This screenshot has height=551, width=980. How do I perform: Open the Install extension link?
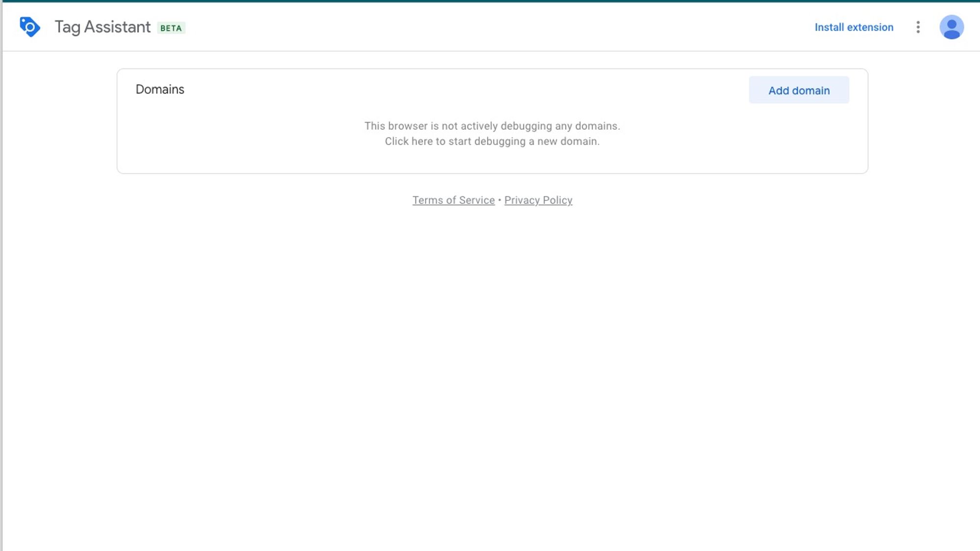pyautogui.click(x=854, y=27)
